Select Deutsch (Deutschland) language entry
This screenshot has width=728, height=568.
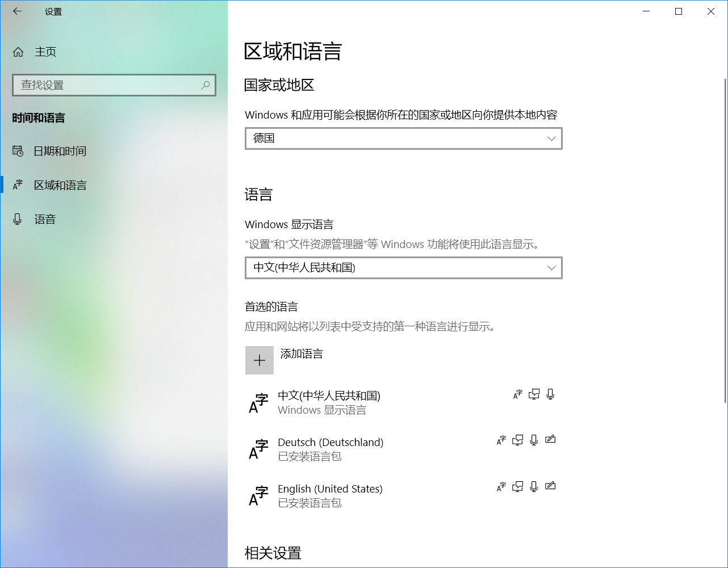coord(404,449)
